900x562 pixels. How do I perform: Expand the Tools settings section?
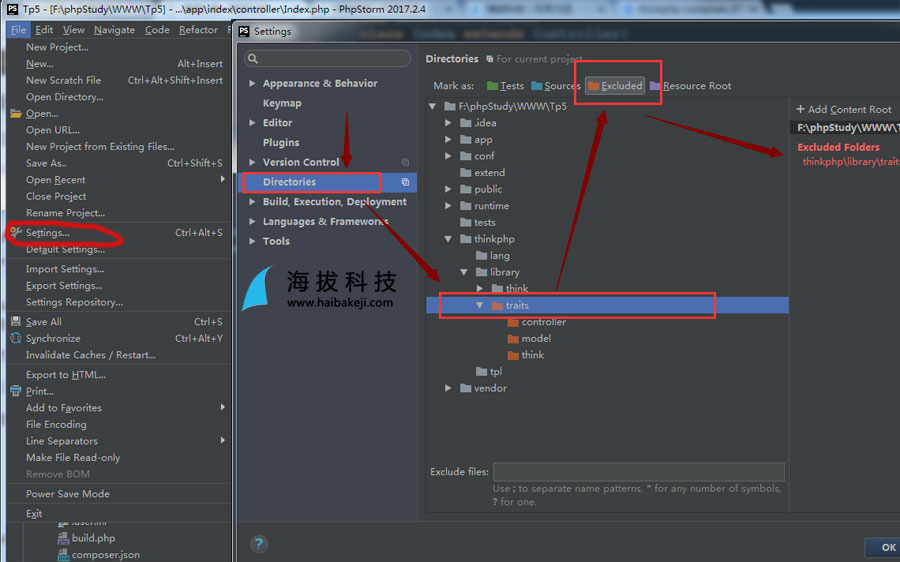252,241
